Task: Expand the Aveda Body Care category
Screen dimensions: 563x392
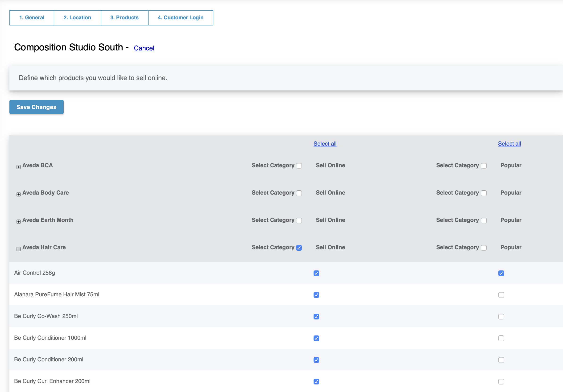Action: coord(18,194)
